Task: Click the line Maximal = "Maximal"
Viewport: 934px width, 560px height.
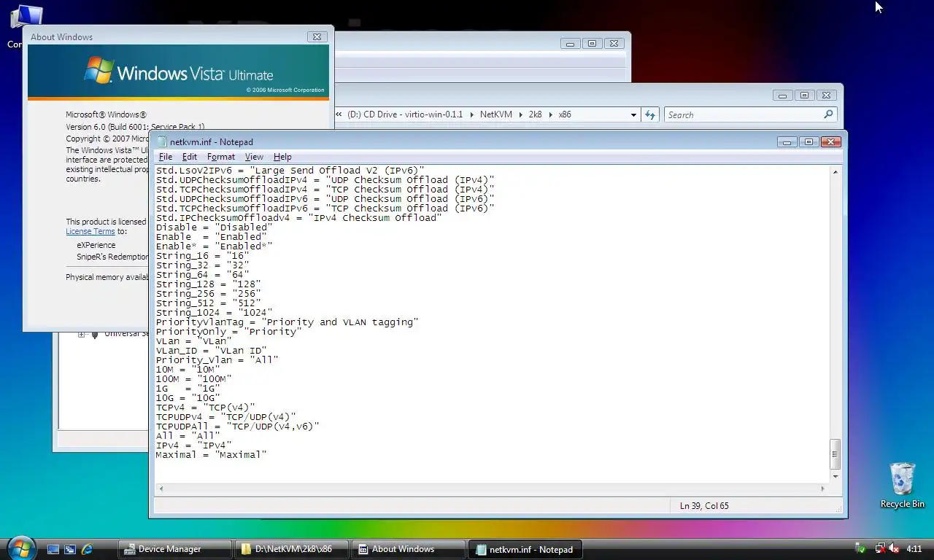Action: tap(211, 454)
